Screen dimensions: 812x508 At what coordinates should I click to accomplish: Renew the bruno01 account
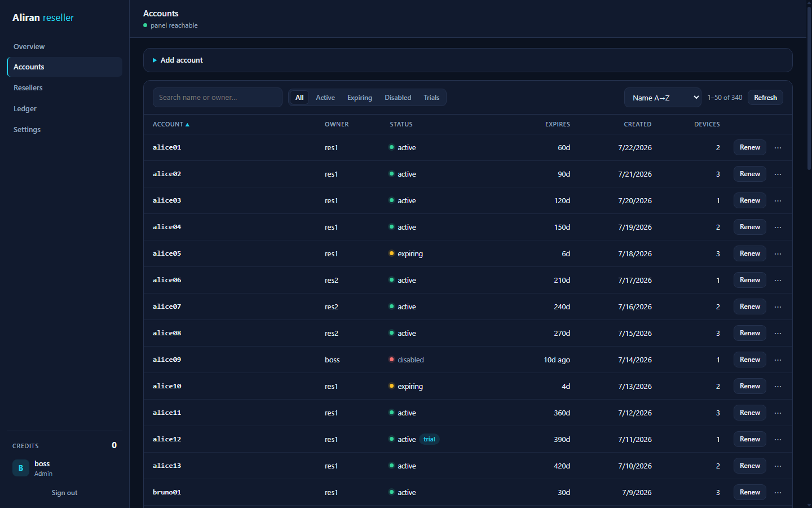(x=750, y=492)
